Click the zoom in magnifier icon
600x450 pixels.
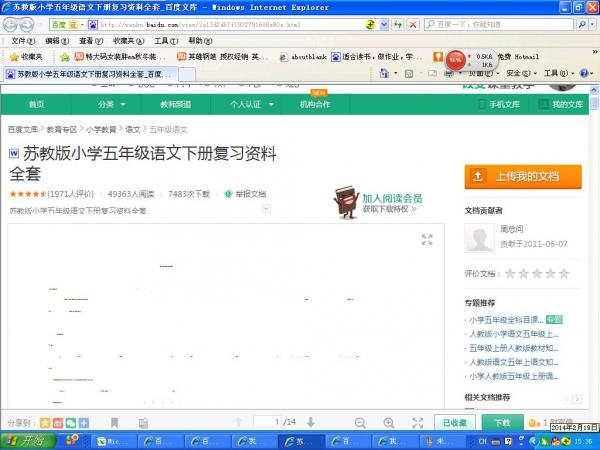(389, 422)
